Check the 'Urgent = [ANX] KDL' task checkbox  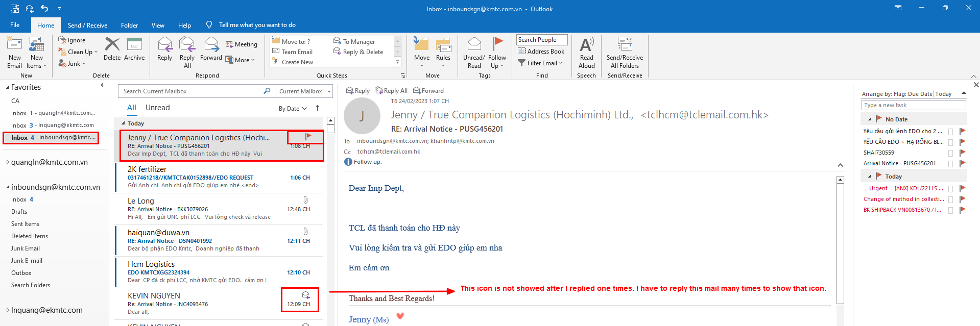point(950,189)
